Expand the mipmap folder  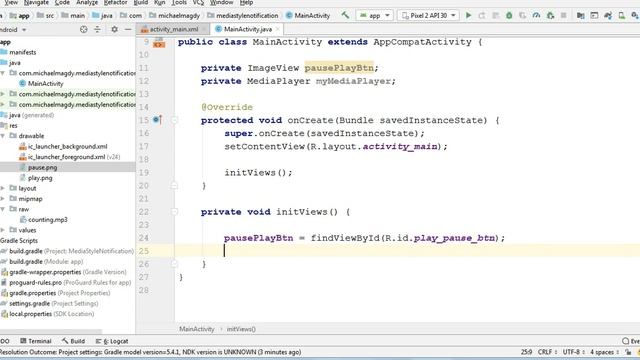pos(3,199)
